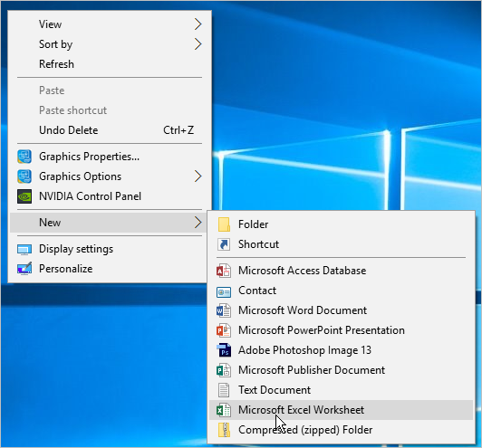Image resolution: width=482 pixels, height=448 pixels.
Task: Click the Word Document icon
Action: 224,310
